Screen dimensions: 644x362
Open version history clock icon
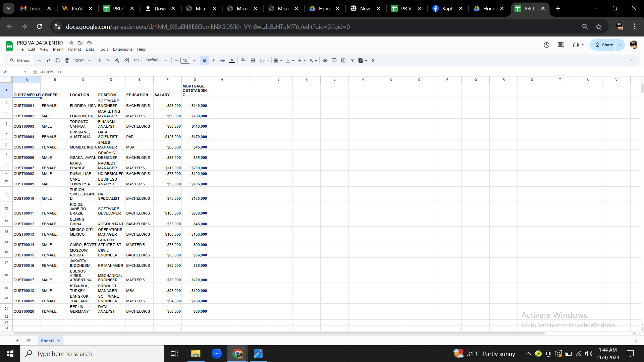point(546,45)
